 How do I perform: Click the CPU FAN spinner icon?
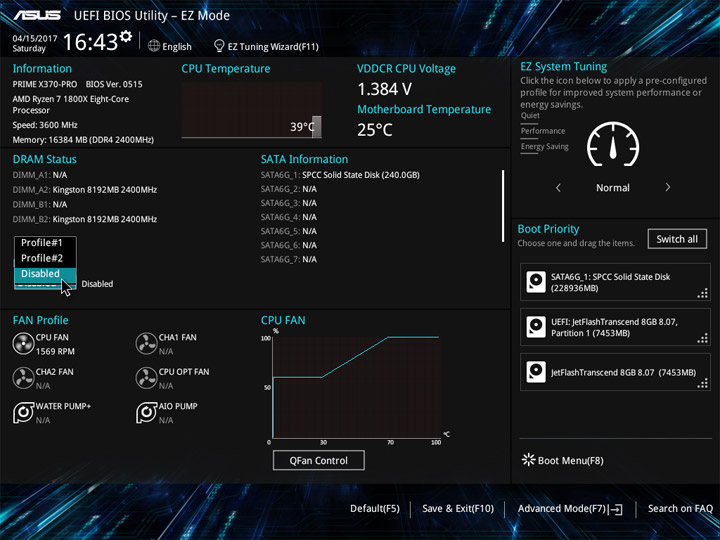point(23,343)
